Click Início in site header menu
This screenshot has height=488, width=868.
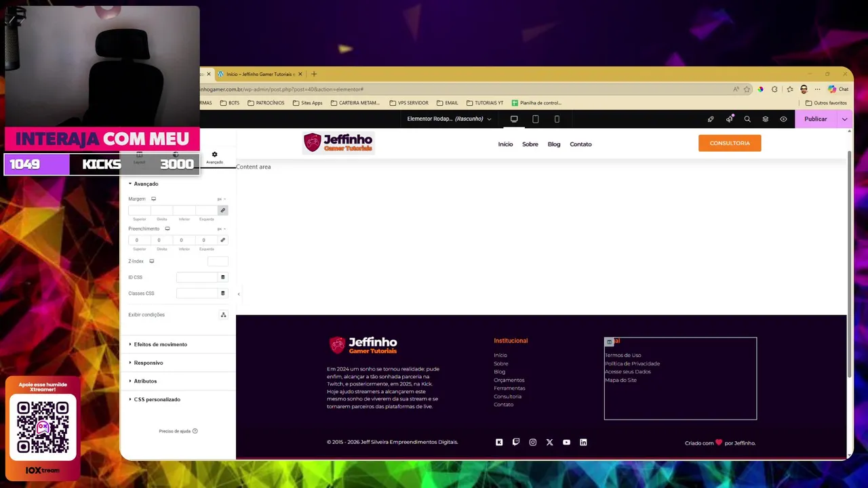pyautogui.click(x=505, y=144)
